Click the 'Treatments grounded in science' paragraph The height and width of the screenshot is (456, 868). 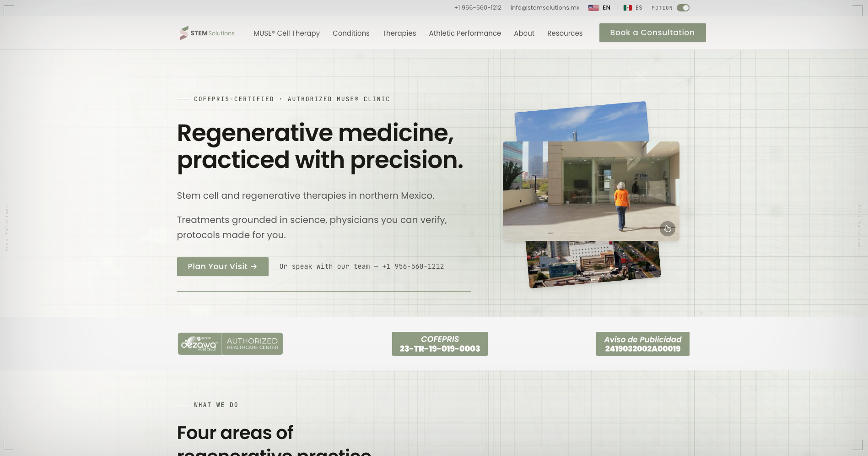312,227
